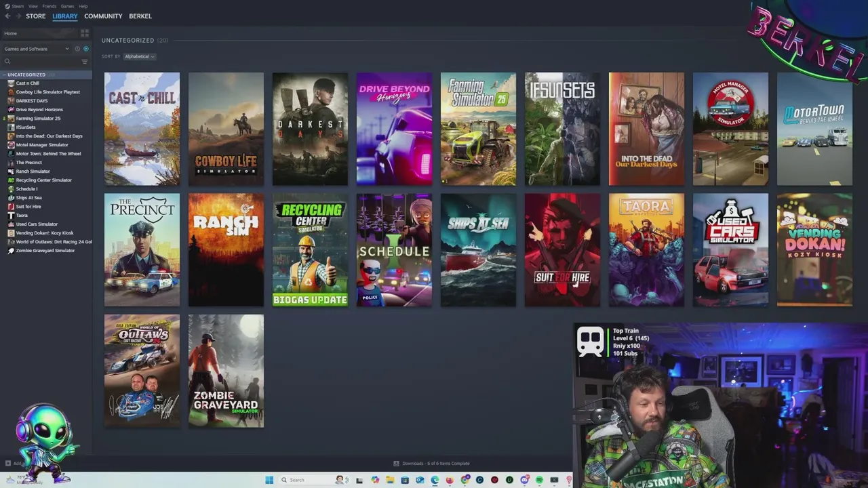Viewport: 868px width, 488px height.
Task: Open the Drive Beyond Horizons cover
Action: tap(394, 129)
